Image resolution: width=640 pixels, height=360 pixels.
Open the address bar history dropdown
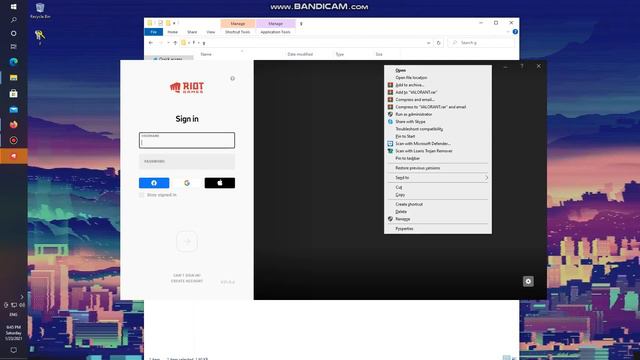pos(428,42)
